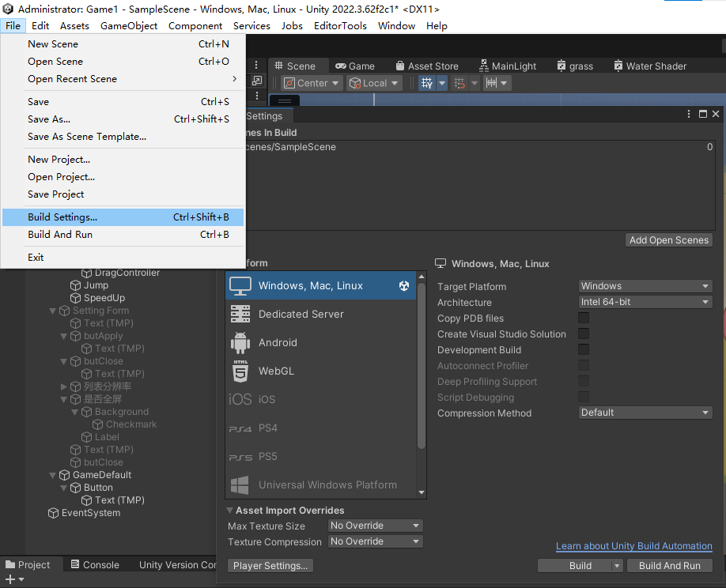Switch to the Console tab

click(95, 565)
